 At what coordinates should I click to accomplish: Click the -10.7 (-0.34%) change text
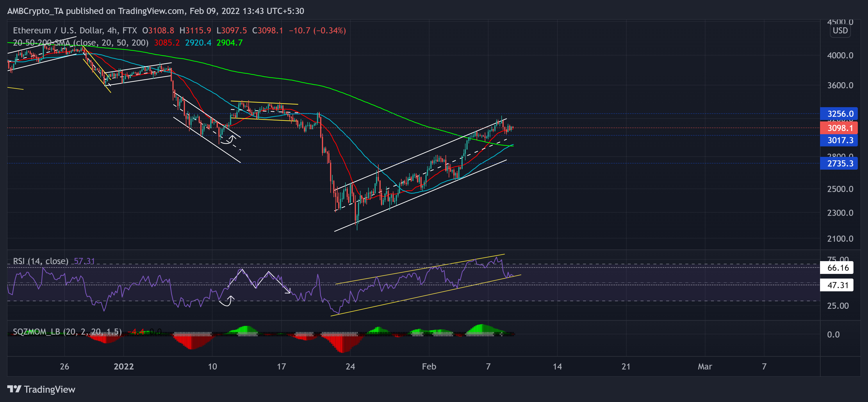pyautogui.click(x=318, y=30)
